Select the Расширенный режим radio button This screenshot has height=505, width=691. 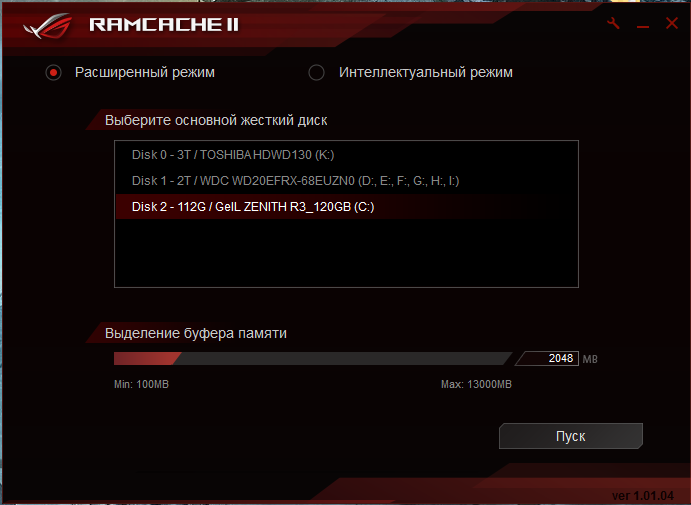pos(53,72)
